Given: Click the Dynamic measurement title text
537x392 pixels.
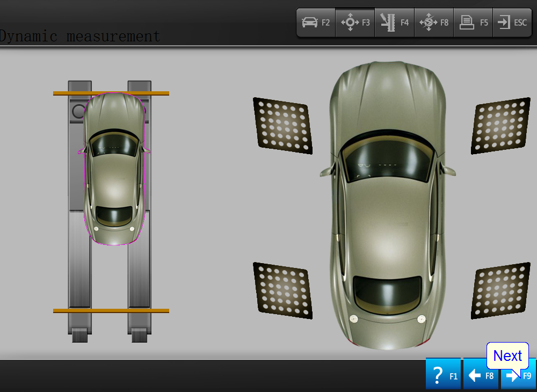Looking at the screenshot, I should 79,36.
